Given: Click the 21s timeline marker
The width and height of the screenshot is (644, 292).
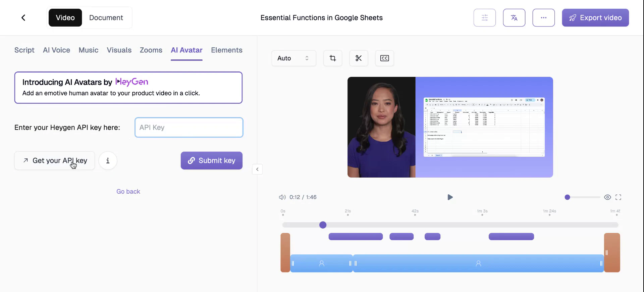Looking at the screenshot, I should pyautogui.click(x=348, y=211).
